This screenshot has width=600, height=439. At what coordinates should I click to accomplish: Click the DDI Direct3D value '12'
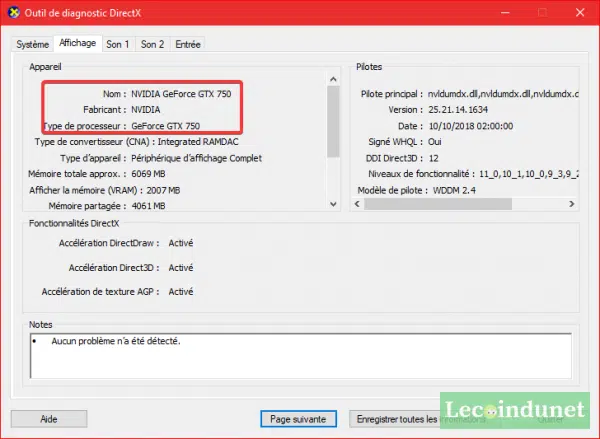[x=434, y=158]
